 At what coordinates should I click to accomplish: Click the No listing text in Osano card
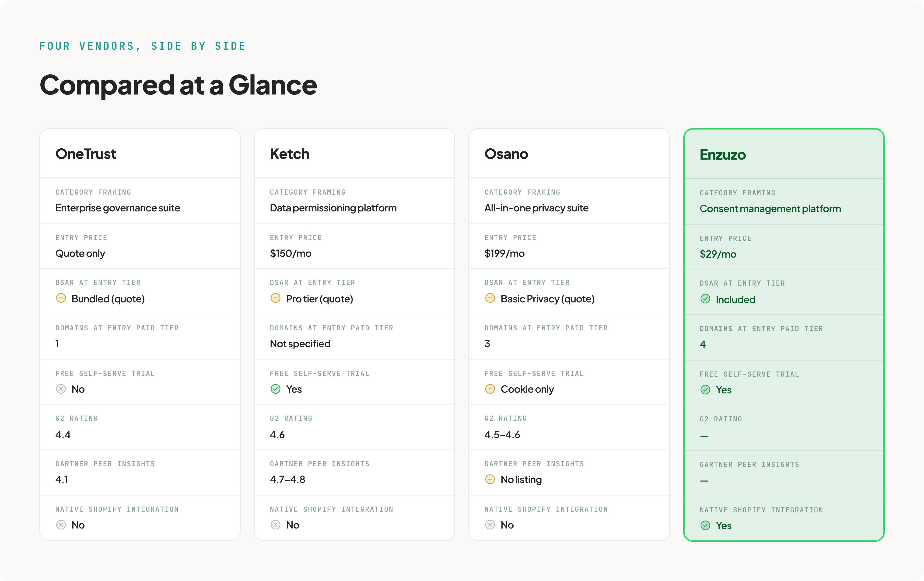521,480
